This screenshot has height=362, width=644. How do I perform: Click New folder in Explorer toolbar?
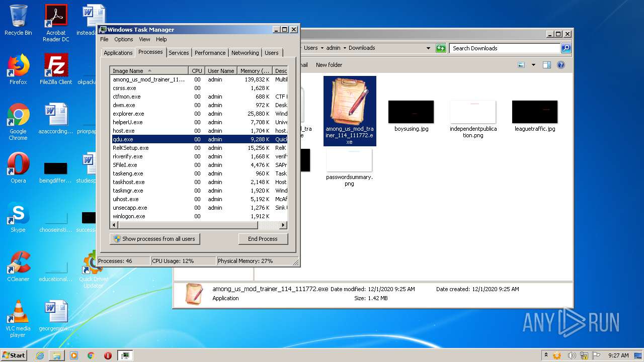point(329,65)
